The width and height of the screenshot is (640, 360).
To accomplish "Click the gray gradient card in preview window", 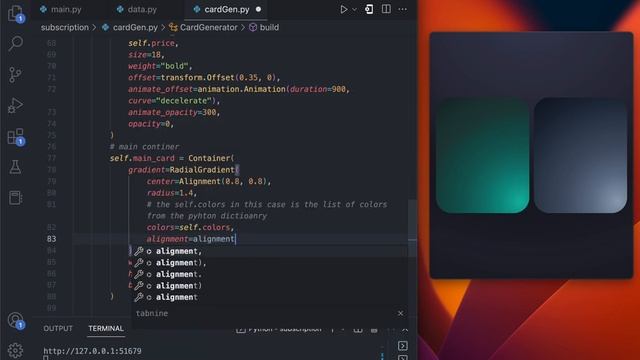I will pyautogui.click(x=580, y=155).
